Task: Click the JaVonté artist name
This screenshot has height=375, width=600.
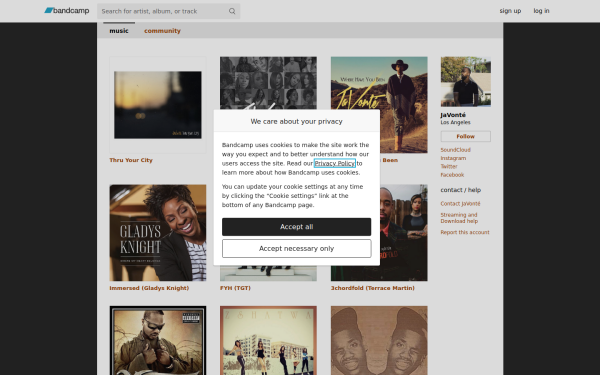Action: point(453,115)
